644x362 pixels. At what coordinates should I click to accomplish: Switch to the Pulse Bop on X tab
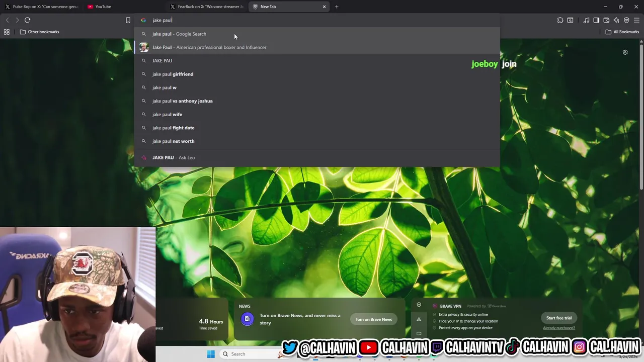click(42, 7)
